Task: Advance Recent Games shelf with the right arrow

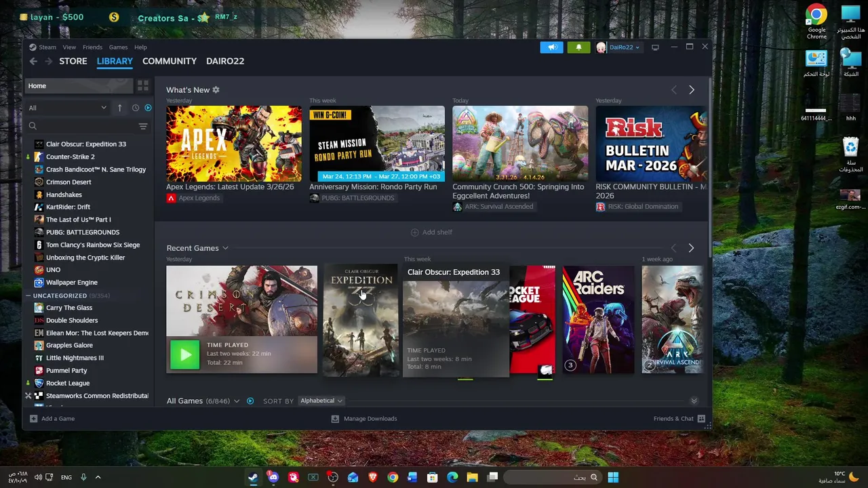Action: (691, 248)
